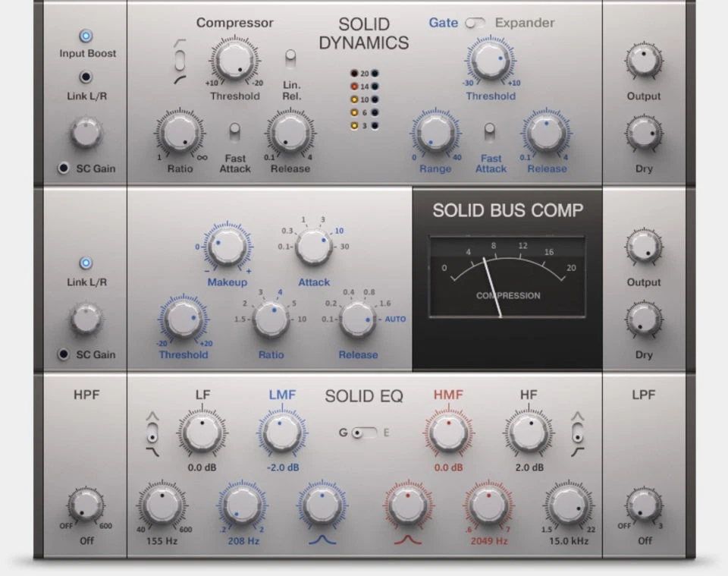Enable SC Gain in Solid Dynamics
Image resolution: width=728 pixels, height=576 pixels.
64,168
